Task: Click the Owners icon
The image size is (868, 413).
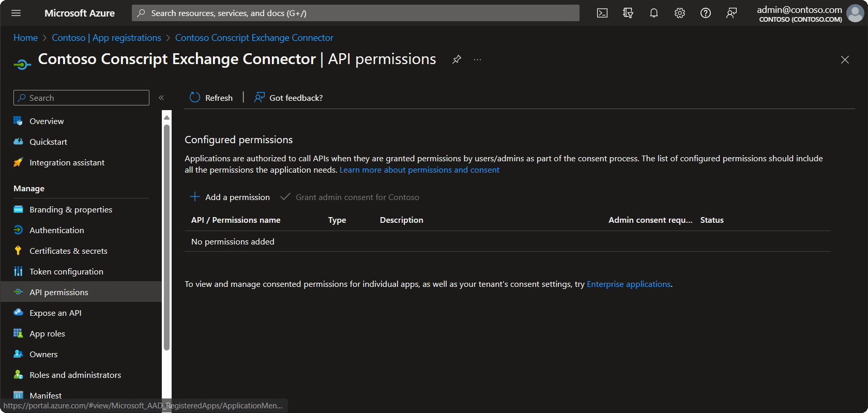Action: 18,354
